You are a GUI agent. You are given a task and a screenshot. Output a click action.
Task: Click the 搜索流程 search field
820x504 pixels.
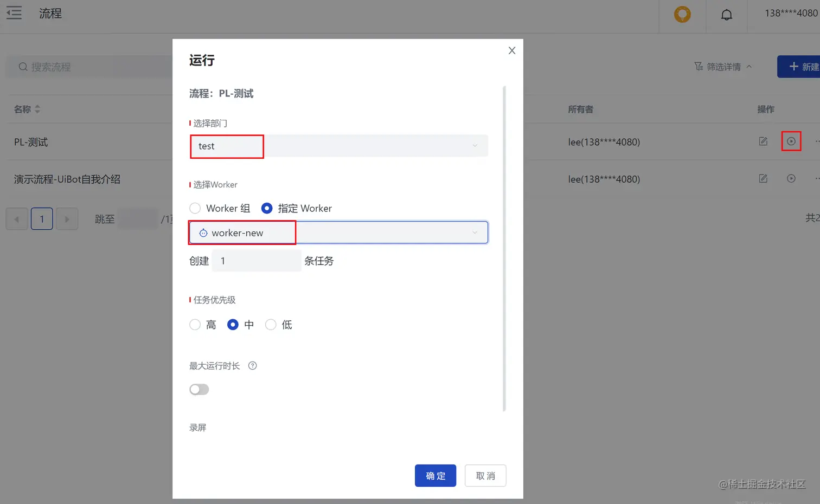click(89, 67)
